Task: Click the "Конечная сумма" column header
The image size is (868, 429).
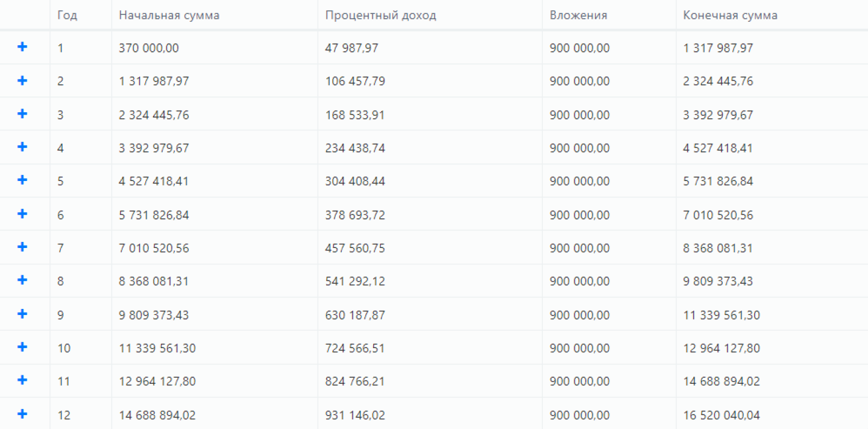Action: coord(730,16)
